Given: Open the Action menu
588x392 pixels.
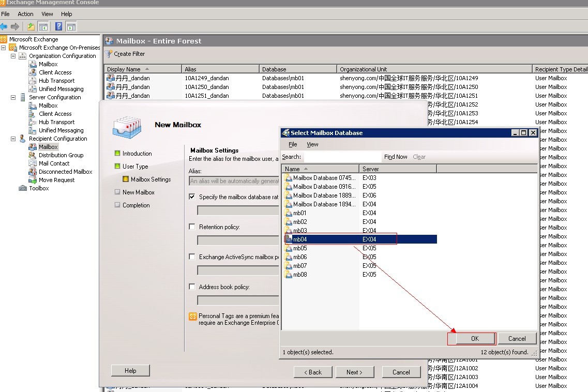Looking at the screenshot, I should 25,14.
